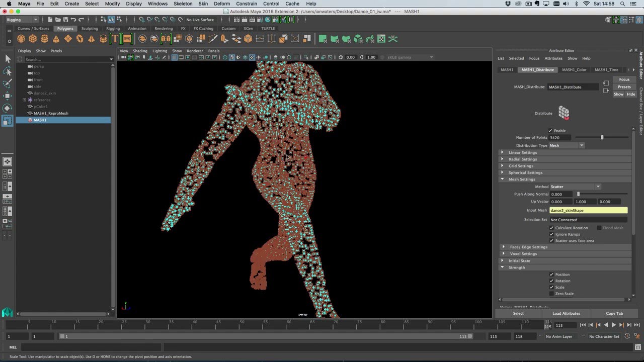Expand the Spherical Settings section
This screenshot has width=644, height=362.
tap(566, 172)
